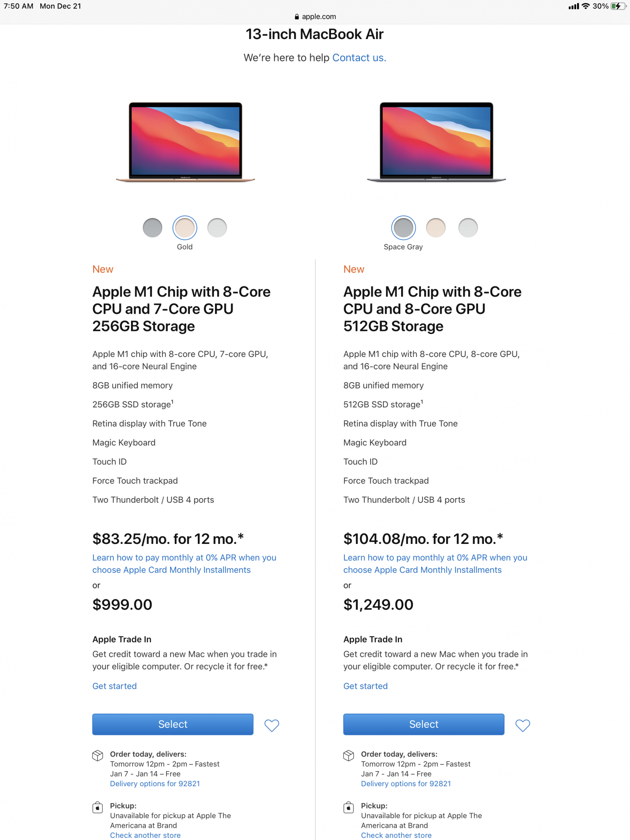Check another store for 256GB model pickup
The width and height of the screenshot is (630, 840).
pyautogui.click(x=145, y=835)
